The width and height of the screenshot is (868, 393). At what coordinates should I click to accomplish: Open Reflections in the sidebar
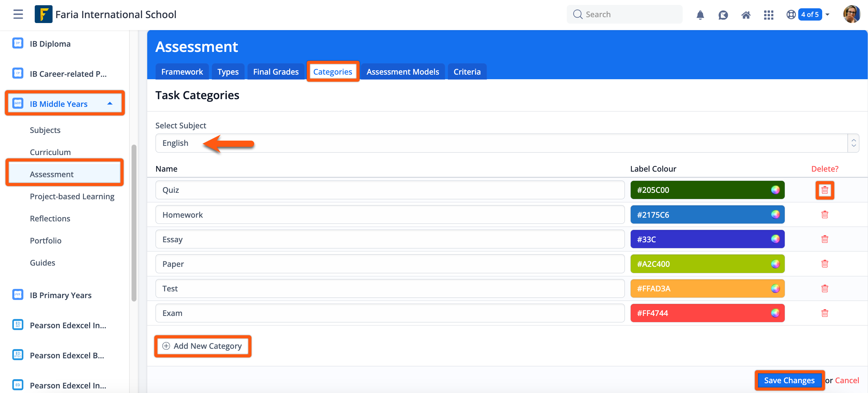[x=50, y=218]
